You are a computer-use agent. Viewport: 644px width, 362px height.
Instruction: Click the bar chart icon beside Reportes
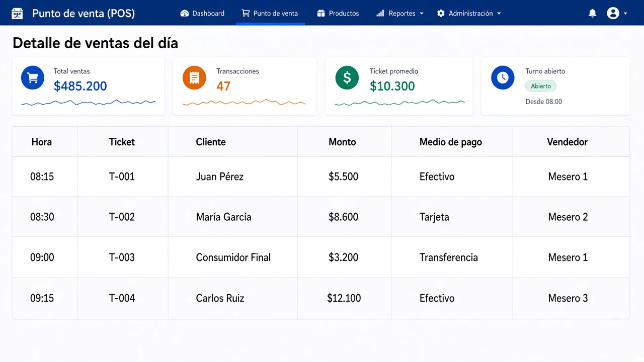[380, 14]
